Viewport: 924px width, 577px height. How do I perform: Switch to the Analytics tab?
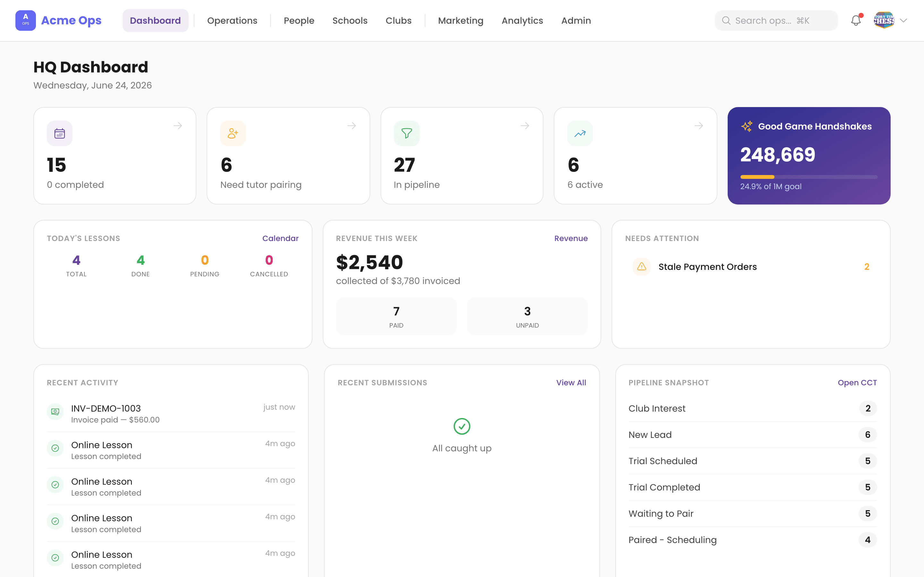(522, 21)
